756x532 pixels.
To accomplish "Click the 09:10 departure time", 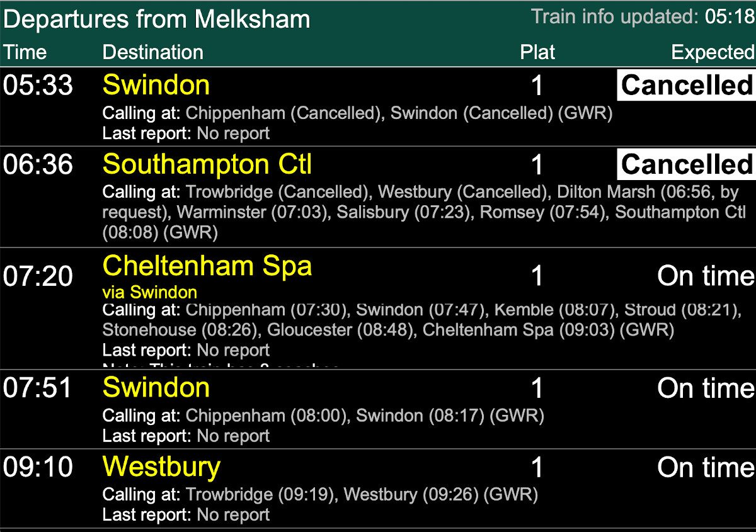I will [x=38, y=467].
